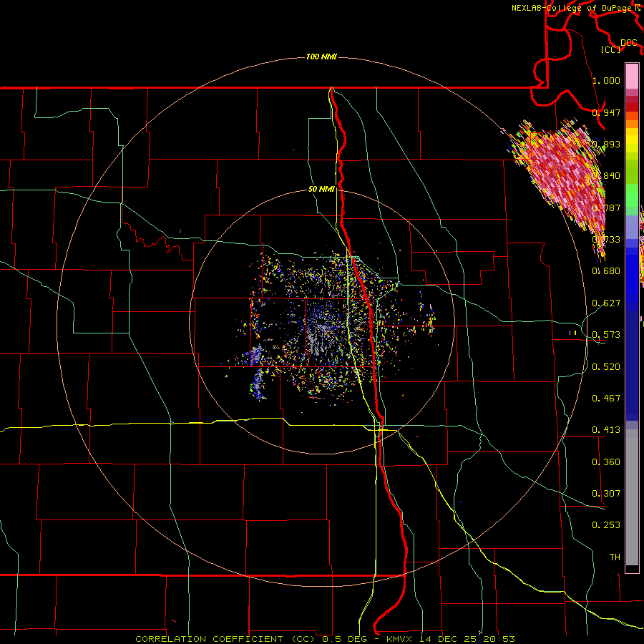
Task: Select the 0.787 legend value
Action: (x=606, y=208)
